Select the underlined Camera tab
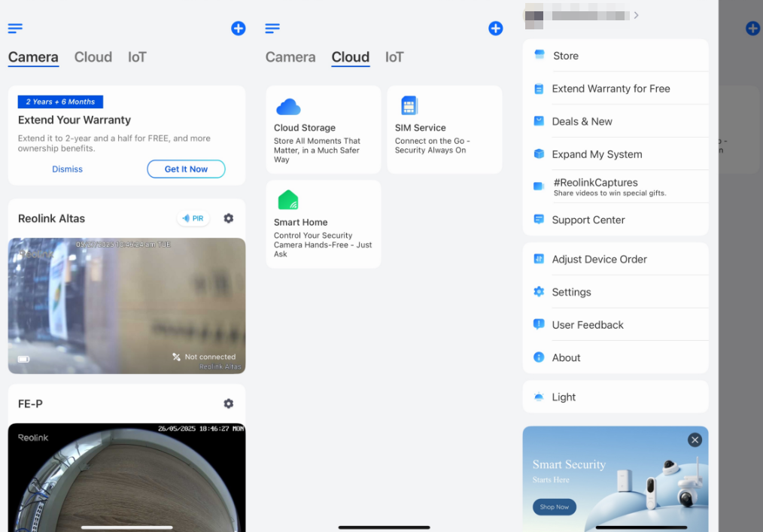The width and height of the screenshot is (763, 532). [33, 57]
